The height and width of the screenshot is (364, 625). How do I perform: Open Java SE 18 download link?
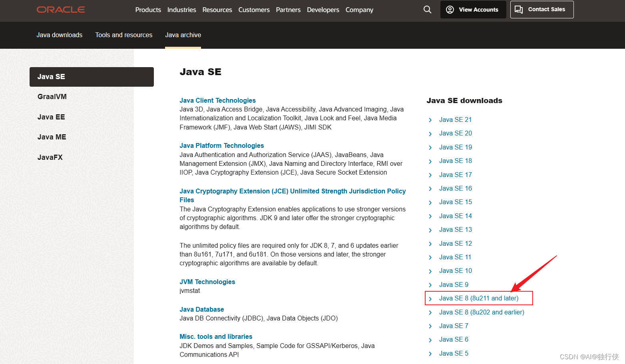click(456, 161)
